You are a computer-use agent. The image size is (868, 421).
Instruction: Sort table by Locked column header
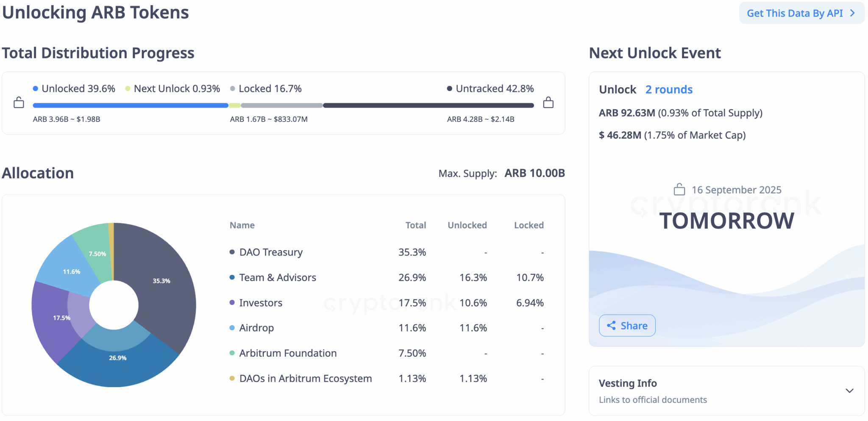529,225
